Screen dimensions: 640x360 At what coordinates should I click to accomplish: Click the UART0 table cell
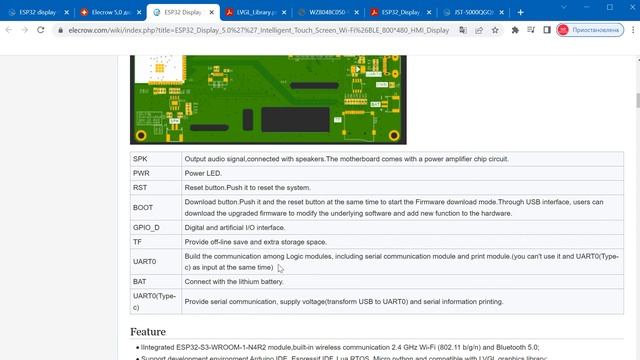click(156, 262)
